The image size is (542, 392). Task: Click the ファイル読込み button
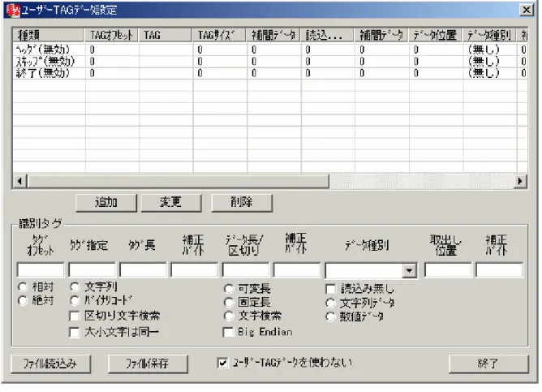(50, 364)
